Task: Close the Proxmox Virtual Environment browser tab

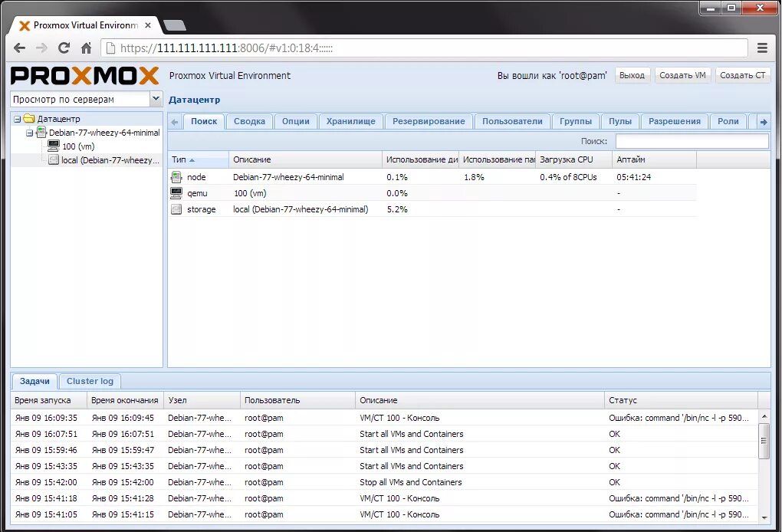Action: pos(148,25)
